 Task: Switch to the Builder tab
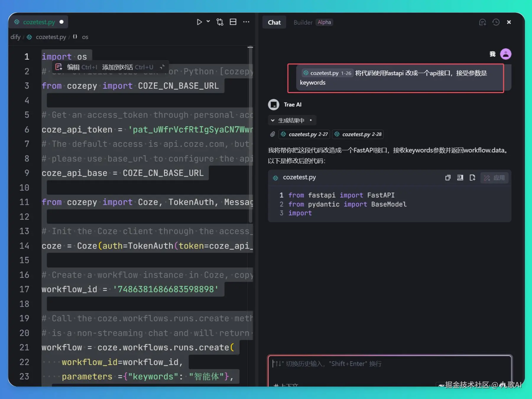click(x=303, y=22)
